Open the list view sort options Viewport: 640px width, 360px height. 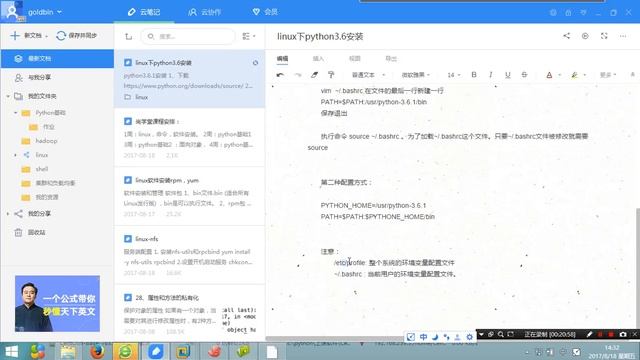click(x=249, y=36)
